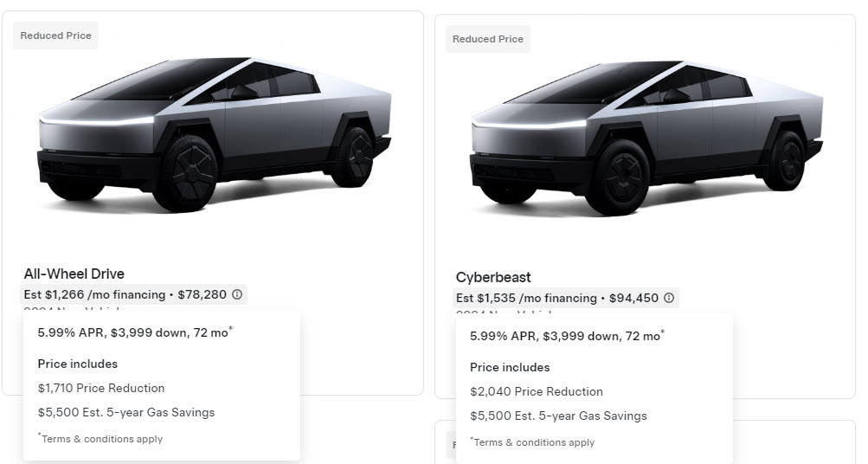Click Reduced Price badge on Cyberbeast card
Image resolution: width=868 pixels, height=464 pixels.
click(x=487, y=39)
